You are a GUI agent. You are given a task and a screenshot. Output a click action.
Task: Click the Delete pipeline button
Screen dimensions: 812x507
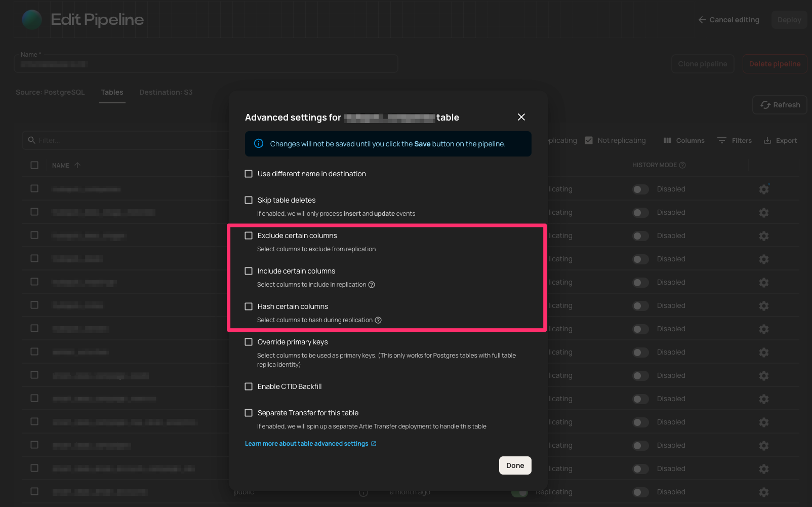(x=775, y=64)
